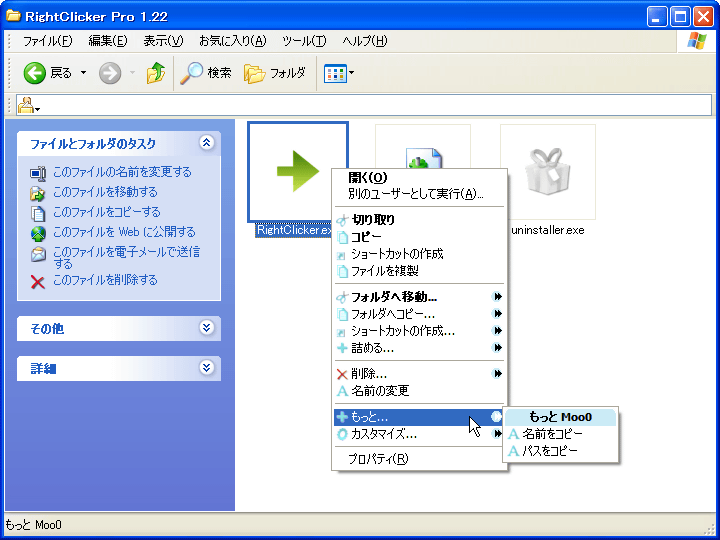The height and width of the screenshot is (540, 720).
Task: Choose フォルダへコピー... in context menu
Action: (419, 314)
